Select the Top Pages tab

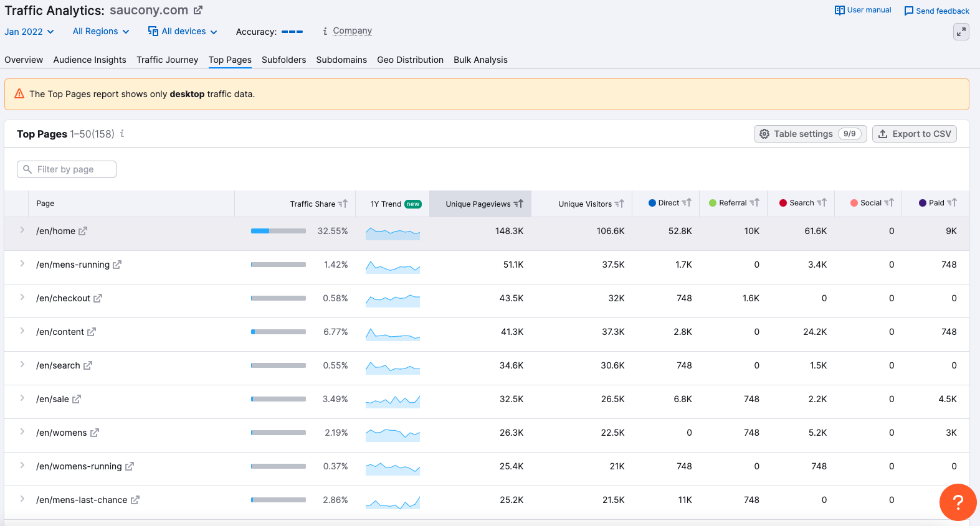(x=230, y=60)
